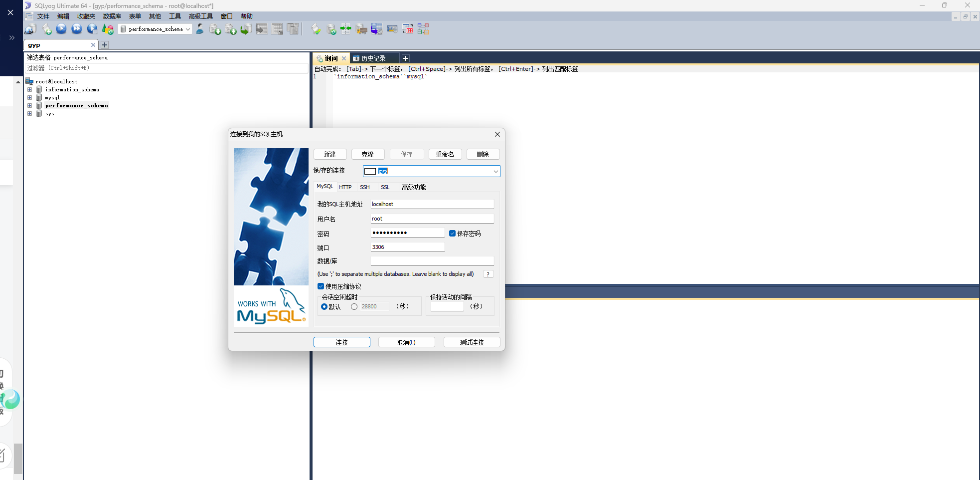Click the 数据/库 input field
This screenshot has height=480, width=980.
click(432, 261)
